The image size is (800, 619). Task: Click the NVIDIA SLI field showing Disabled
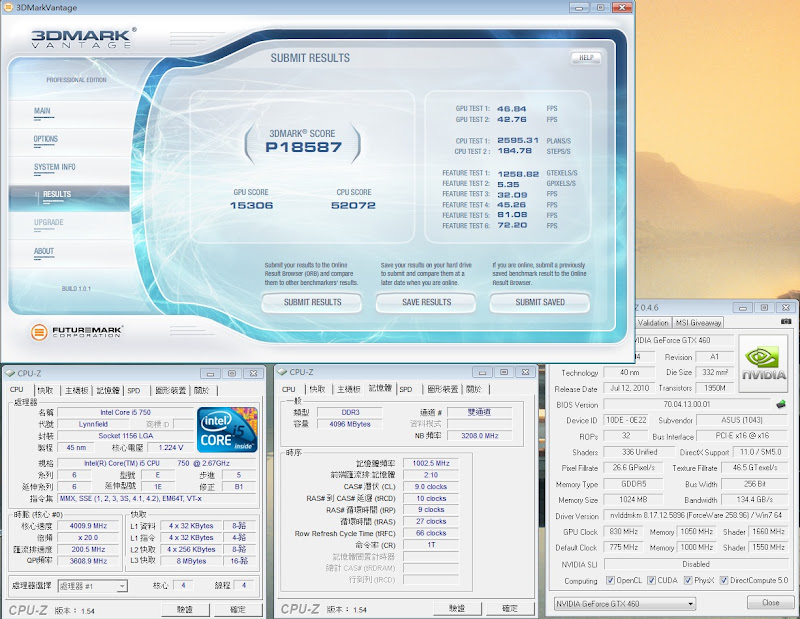[x=695, y=564]
